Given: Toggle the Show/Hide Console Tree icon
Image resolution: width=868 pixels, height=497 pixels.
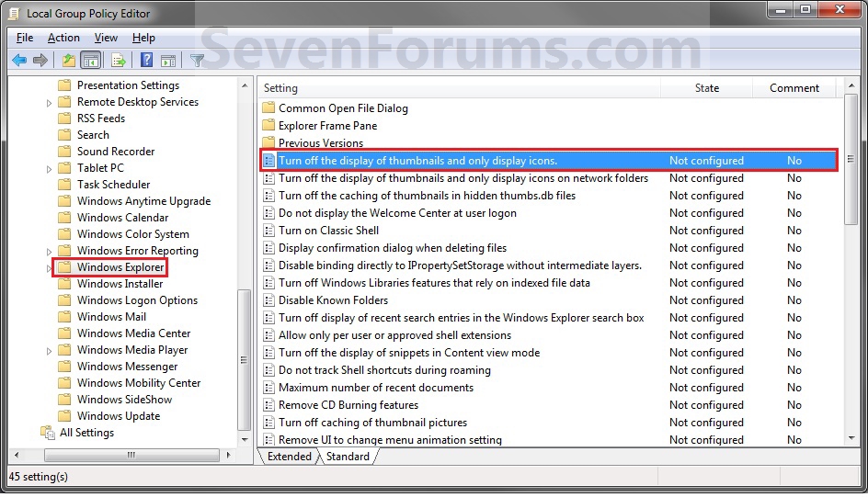Looking at the screenshot, I should coord(91,61).
